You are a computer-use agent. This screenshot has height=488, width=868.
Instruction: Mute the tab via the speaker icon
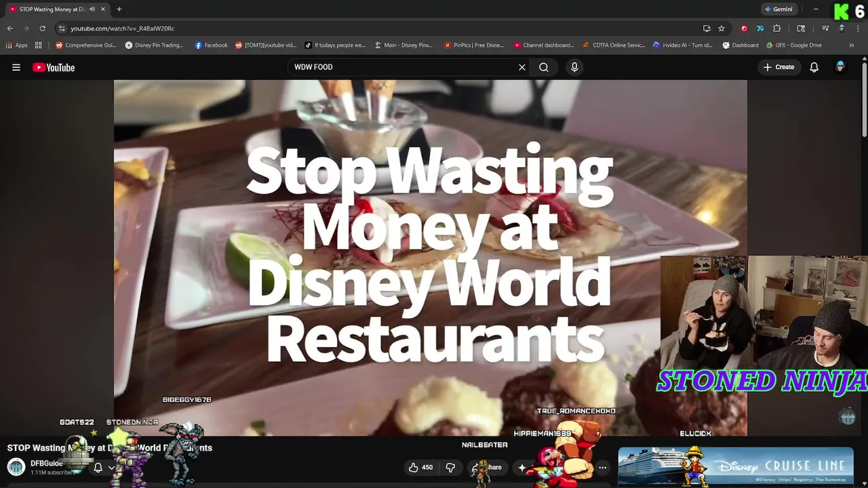pos(92,9)
